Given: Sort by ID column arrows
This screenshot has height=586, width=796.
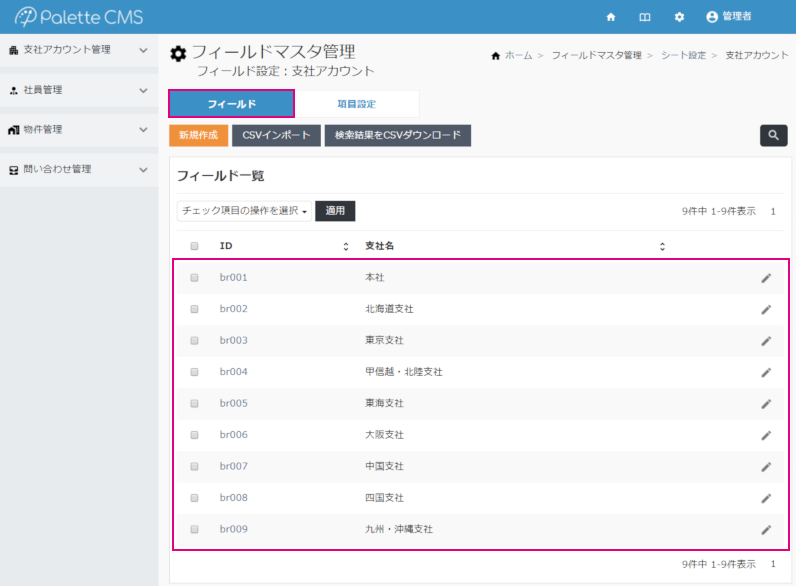Looking at the screenshot, I should pyautogui.click(x=346, y=246).
